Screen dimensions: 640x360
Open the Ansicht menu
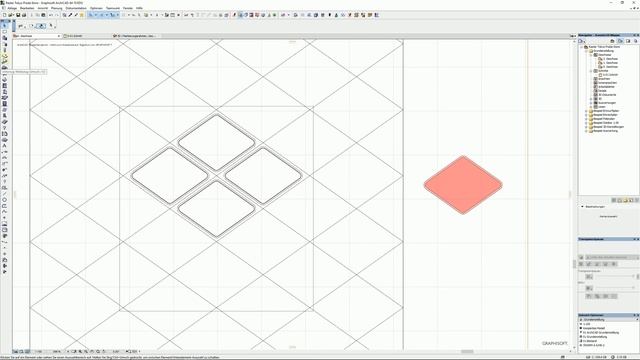click(42, 8)
